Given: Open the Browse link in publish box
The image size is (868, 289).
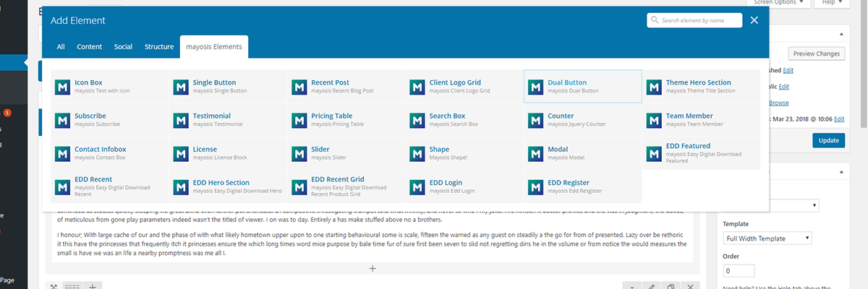Looking at the screenshot, I should point(778,103).
